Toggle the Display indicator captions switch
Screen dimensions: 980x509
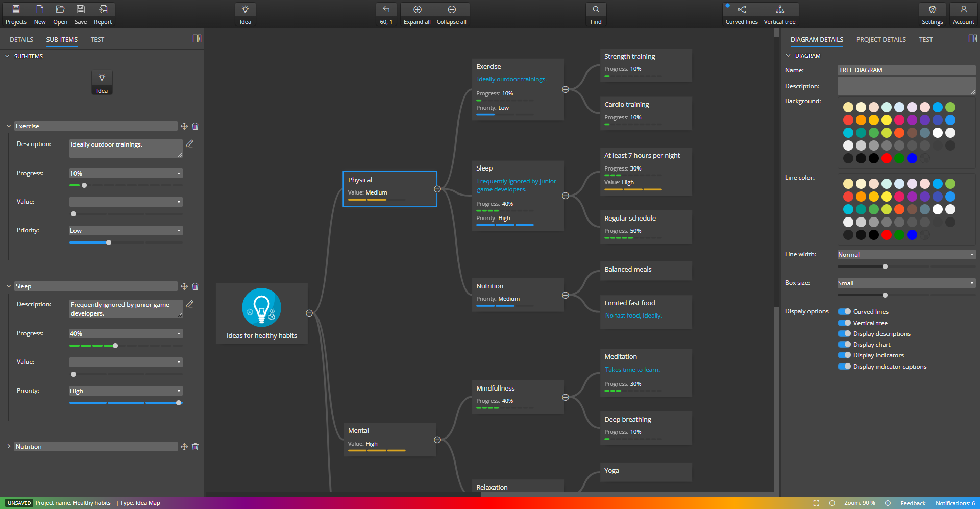click(x=844, y=366)
